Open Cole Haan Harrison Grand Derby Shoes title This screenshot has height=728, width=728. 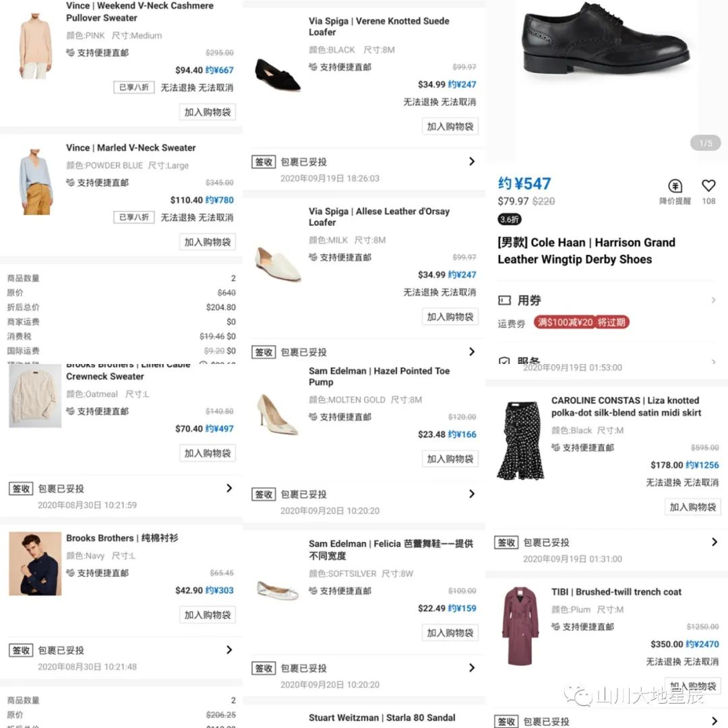[586, 251]
